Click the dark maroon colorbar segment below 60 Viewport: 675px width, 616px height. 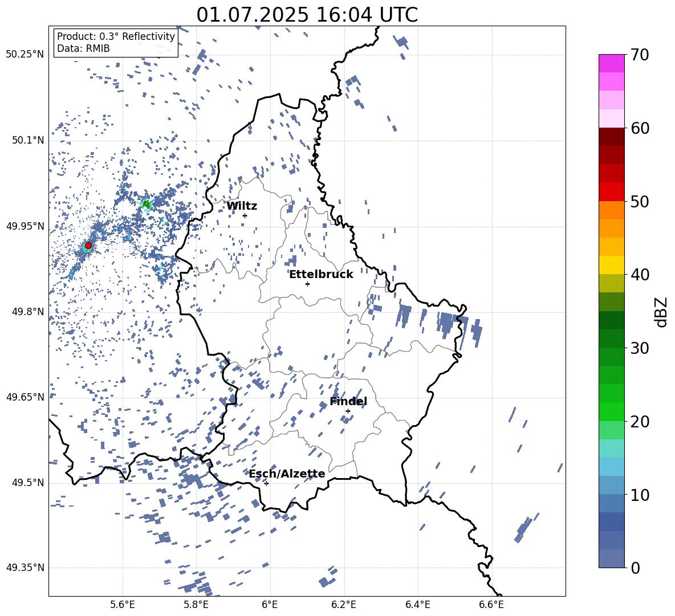tap(612, 137)
